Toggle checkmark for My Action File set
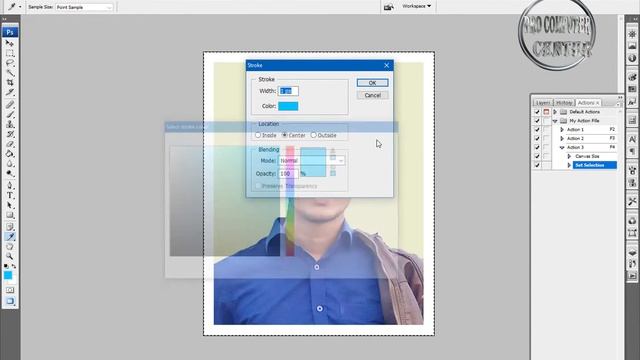The width and height of the screenshot is (640, 360). [537, 120]
